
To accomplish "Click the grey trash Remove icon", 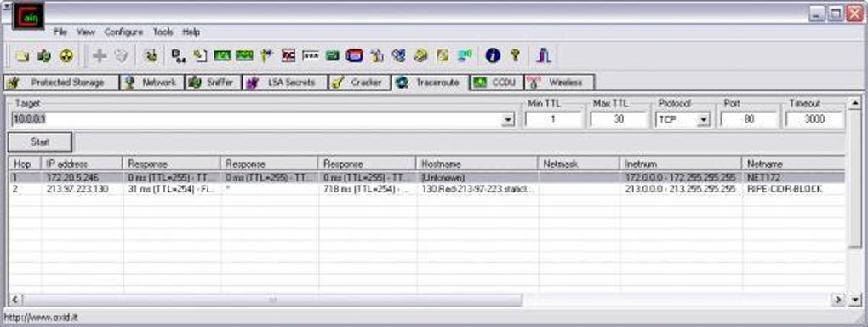I will (x=121, y=55).
